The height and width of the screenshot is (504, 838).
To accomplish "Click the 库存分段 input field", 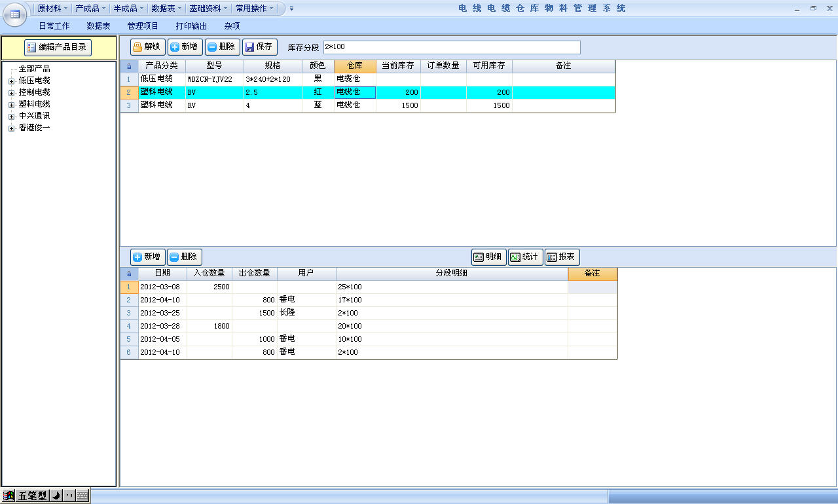I will click(x=452, y=47).
